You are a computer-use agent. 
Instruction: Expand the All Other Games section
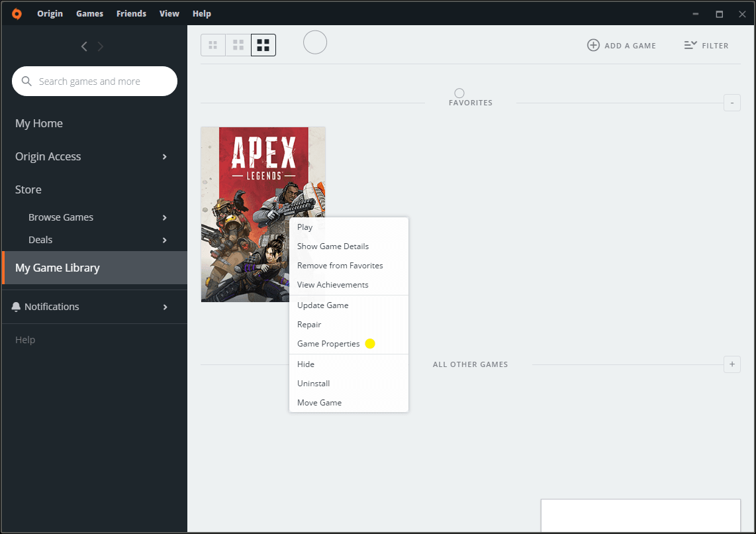(732, 364)
